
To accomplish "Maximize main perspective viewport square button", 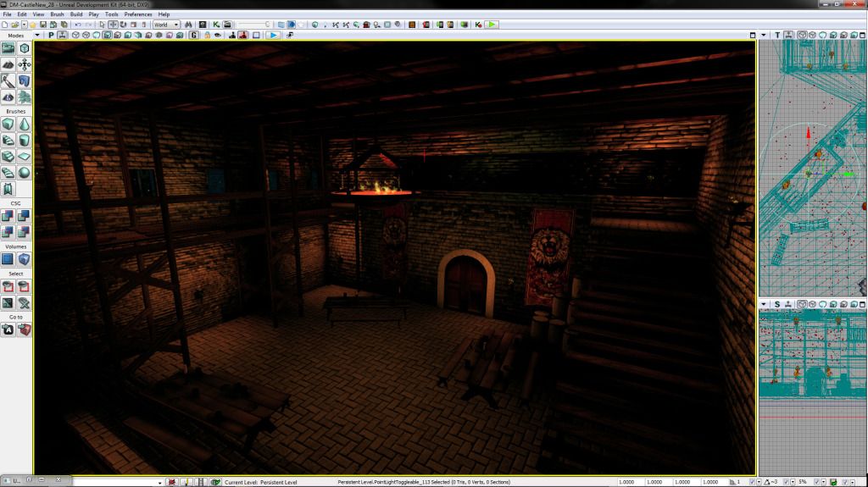I will point(753,36).
